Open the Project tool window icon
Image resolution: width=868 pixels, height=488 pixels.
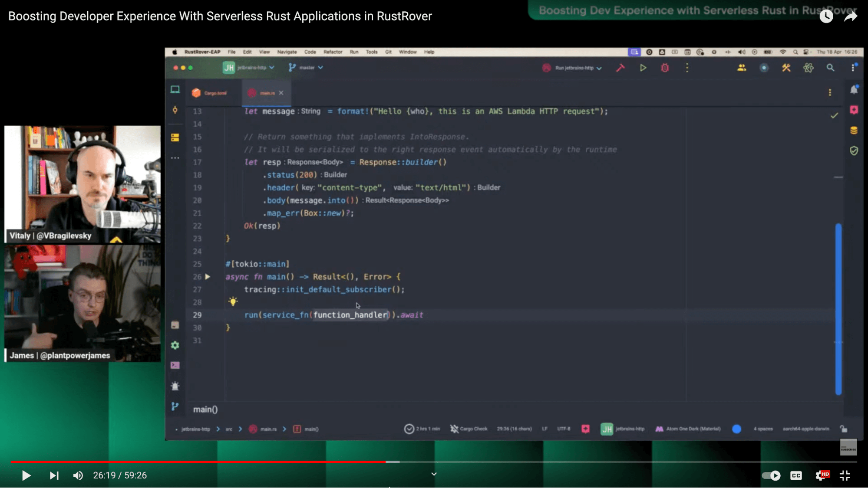point(175,89)
